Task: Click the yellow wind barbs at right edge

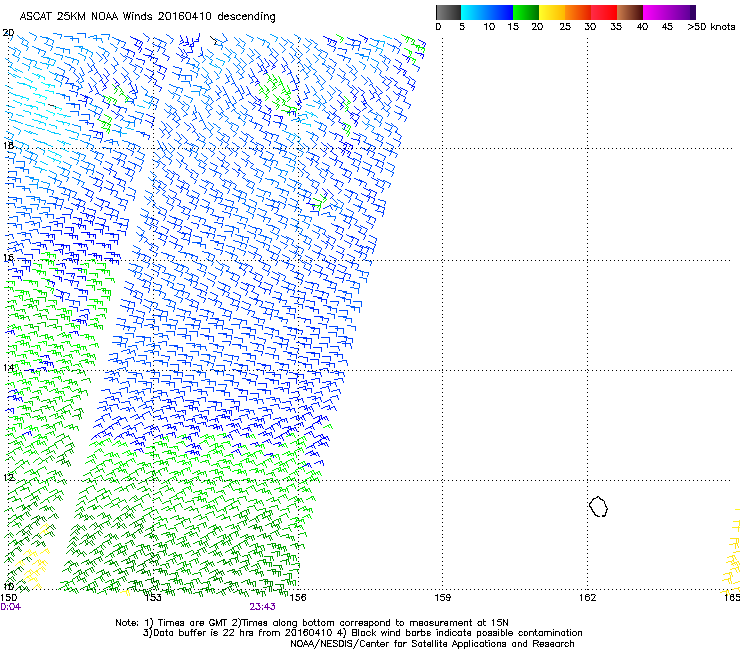Action: pos(732,550)
